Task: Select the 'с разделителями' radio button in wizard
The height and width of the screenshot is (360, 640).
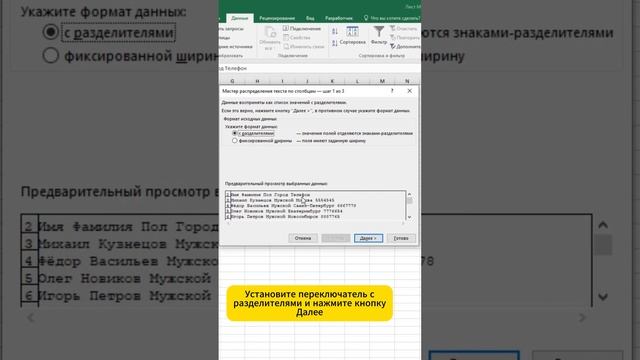Action: [x=235, y=133]
